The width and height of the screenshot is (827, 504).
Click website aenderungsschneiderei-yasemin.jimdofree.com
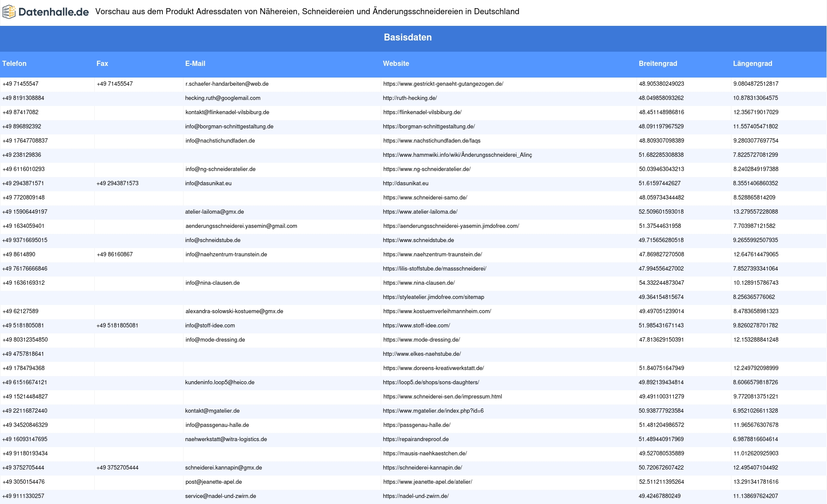(451, 226)
